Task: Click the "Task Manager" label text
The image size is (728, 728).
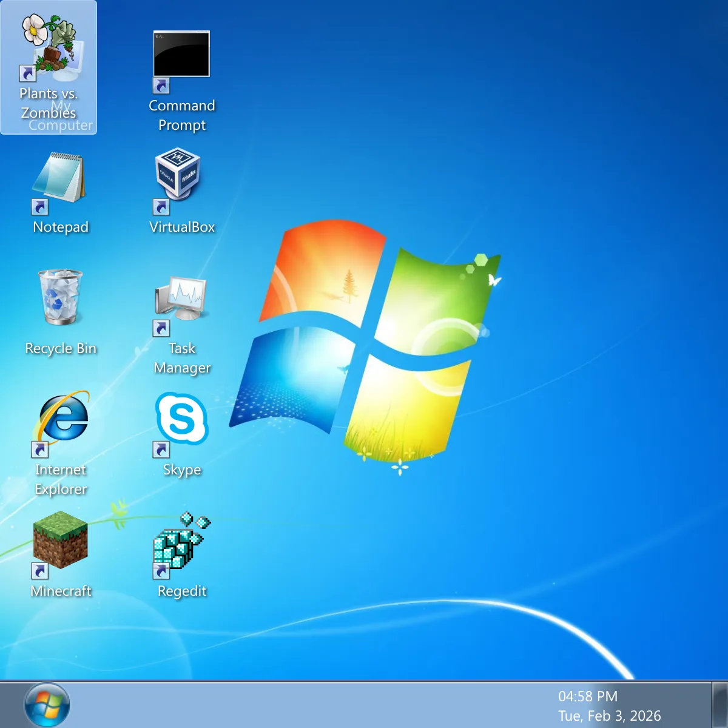Action: (182, 358)
